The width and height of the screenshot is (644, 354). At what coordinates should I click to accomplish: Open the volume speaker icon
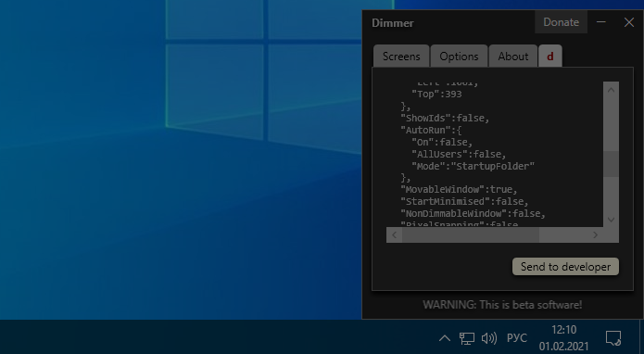pyautogui.click(x=489, y=338)
